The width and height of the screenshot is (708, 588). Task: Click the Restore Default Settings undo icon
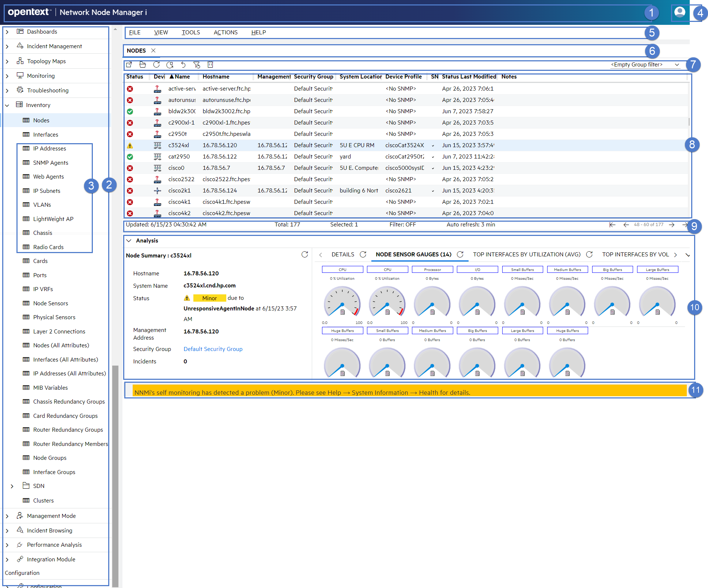point(183,65)
